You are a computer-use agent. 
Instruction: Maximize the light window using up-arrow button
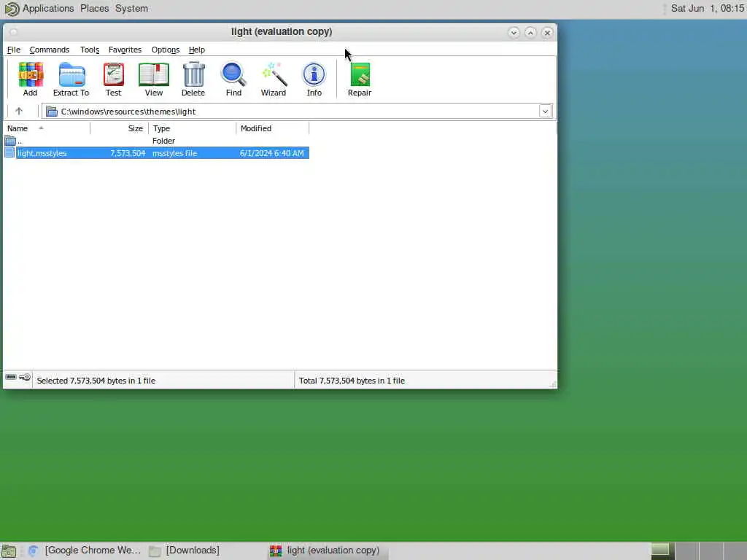(x=530, y=32)
